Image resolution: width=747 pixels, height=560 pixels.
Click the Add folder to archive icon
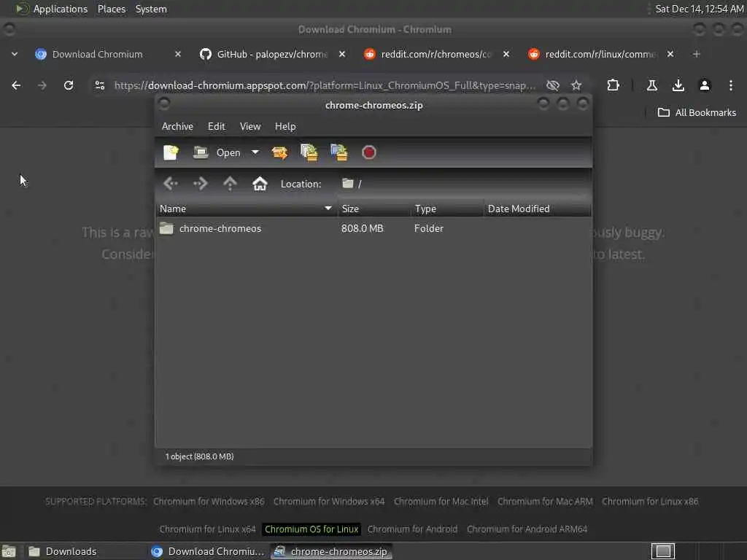pyautogui.click(x=338, y=152)
